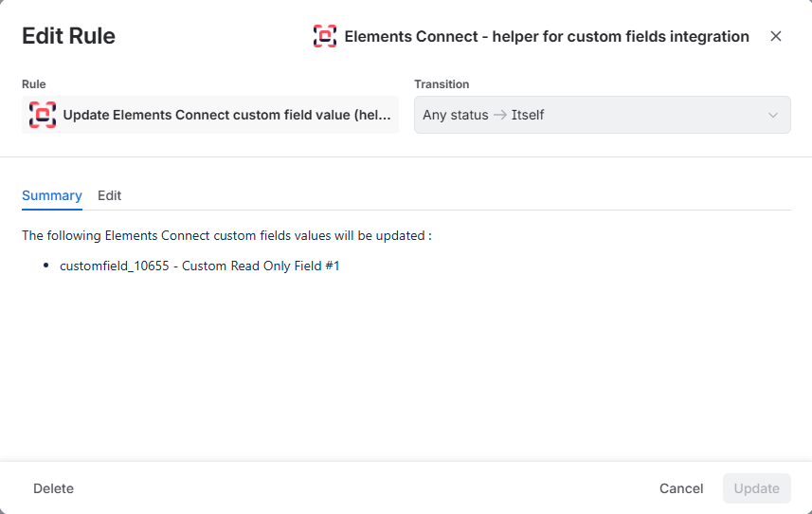Click the bullet point before customfield_10655

click(x=46, y=266)
